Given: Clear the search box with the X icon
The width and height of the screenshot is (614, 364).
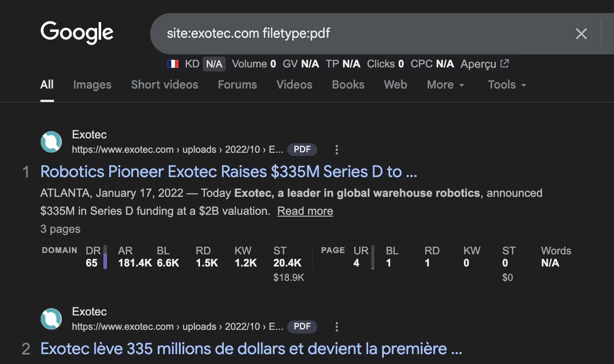Looking at the screenshot, I should tap(581, 34).
